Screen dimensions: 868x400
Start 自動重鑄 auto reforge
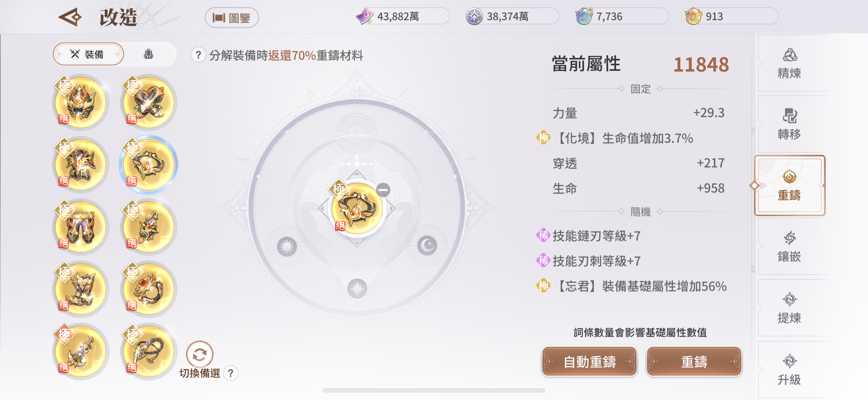point(589,362)
